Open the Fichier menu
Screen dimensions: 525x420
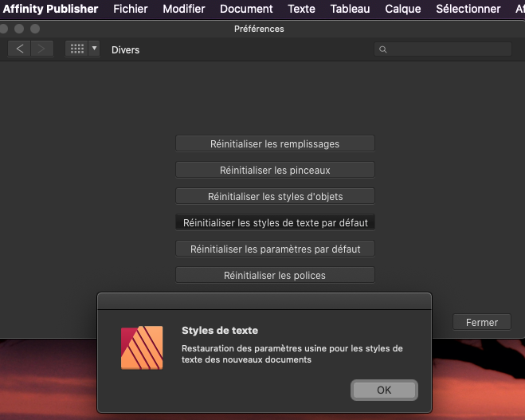click(x=130, y=9)
